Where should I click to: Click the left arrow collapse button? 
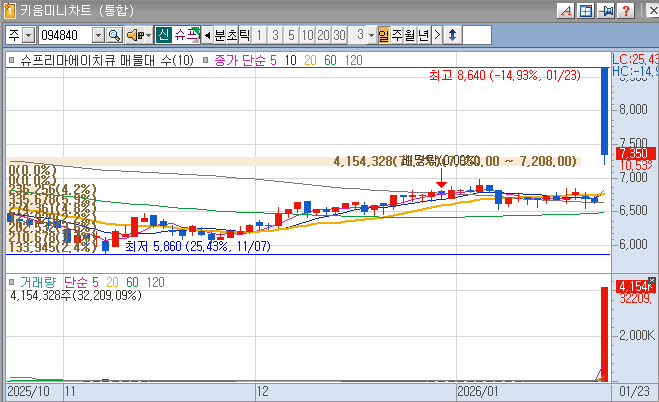207,35
